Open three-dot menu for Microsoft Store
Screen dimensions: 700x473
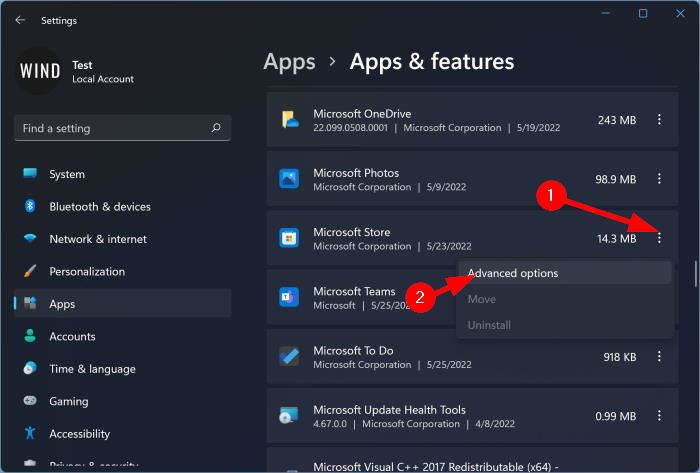click(659, 238)
